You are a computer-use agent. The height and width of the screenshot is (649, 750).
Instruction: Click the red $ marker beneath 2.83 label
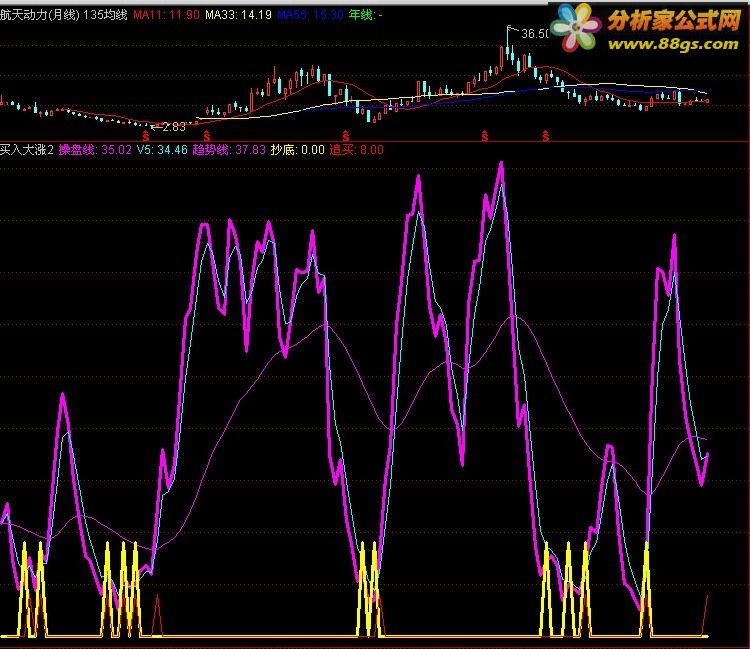(146, 137)
